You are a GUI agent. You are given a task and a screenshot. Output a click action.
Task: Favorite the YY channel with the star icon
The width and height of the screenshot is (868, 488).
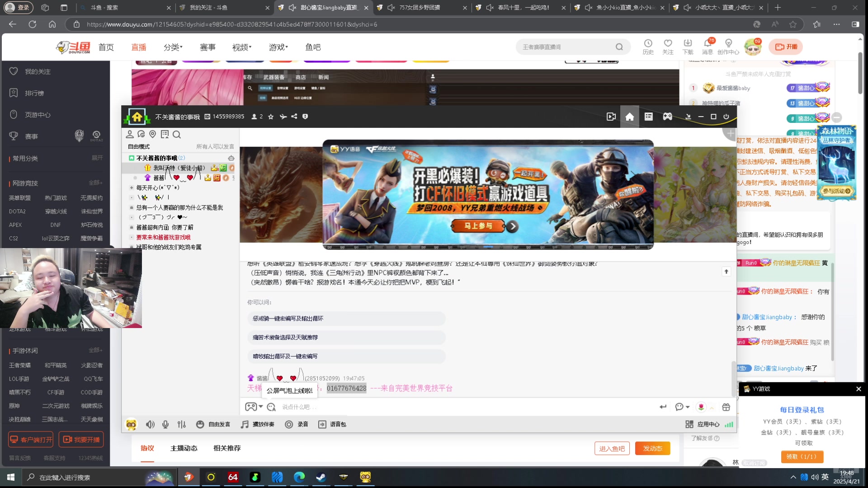pyautogui.click(x=271, y=117)
